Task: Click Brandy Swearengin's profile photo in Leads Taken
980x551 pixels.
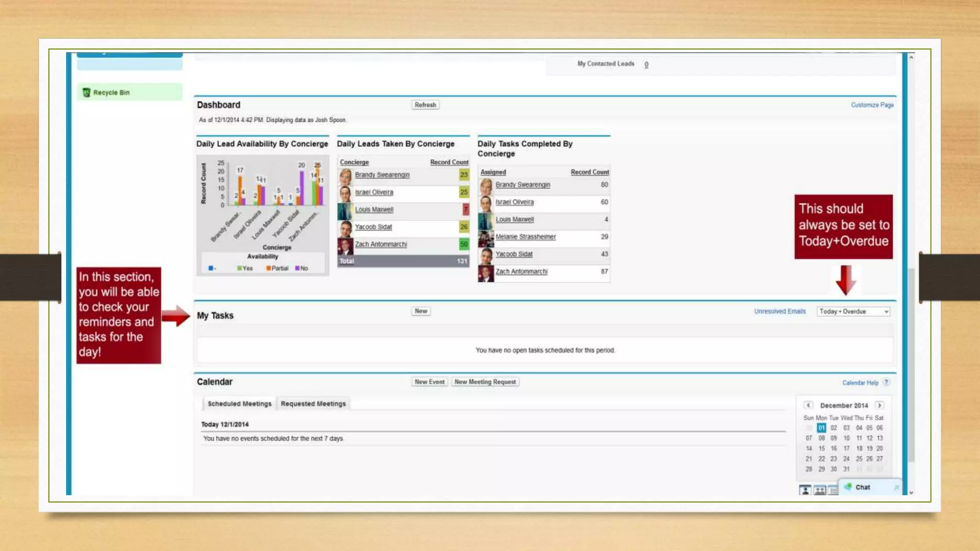Action: point(345,176)
